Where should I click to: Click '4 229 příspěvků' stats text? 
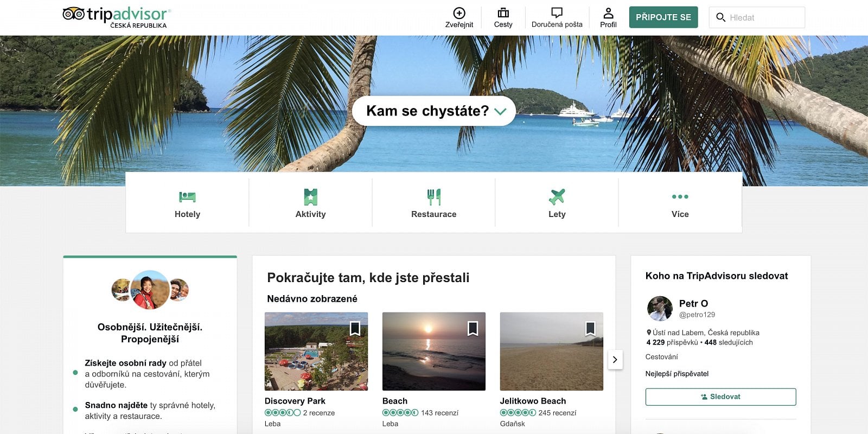[x=672, y=342]
